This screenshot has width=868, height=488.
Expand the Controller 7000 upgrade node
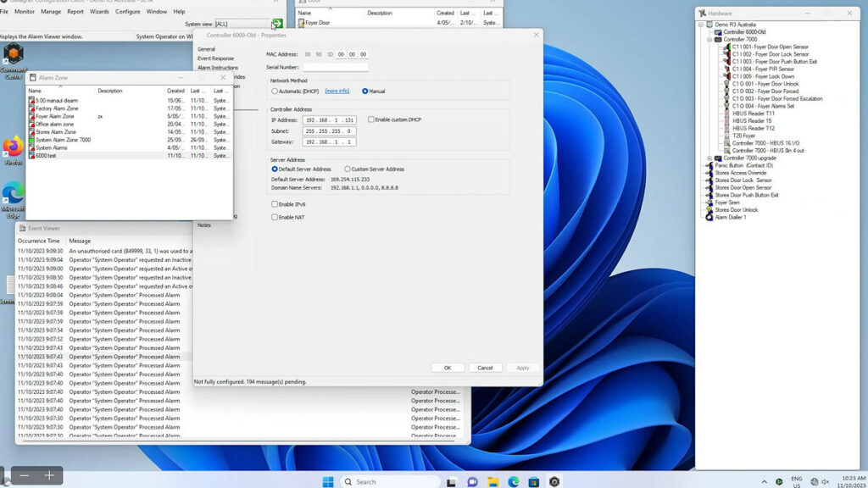pyautogui.click(x=709, y=158)
